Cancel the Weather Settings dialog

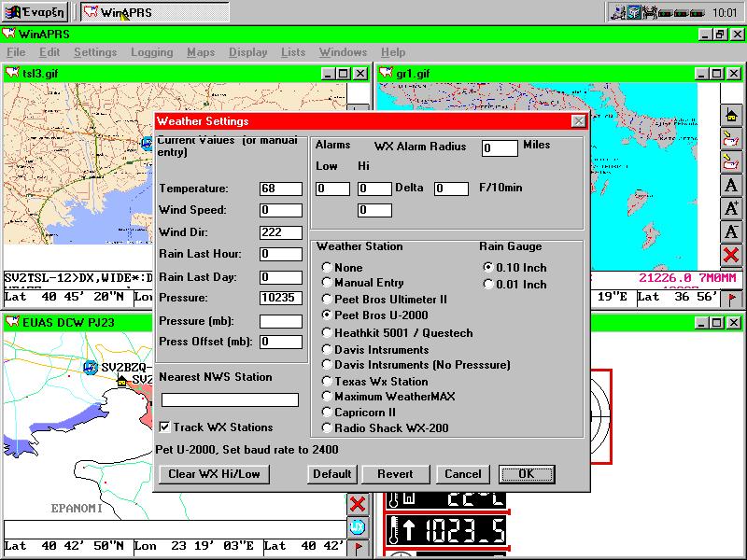click(x=462, y=474)
